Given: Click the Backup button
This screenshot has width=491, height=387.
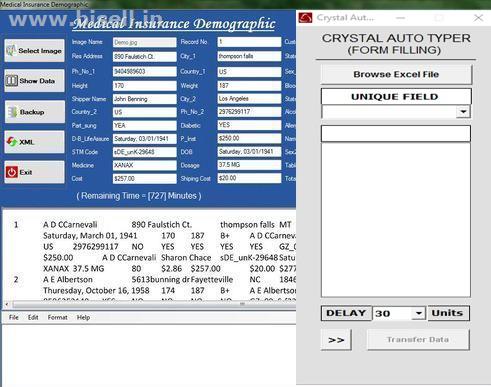Looking at the screenshot, I should (35, 112).
